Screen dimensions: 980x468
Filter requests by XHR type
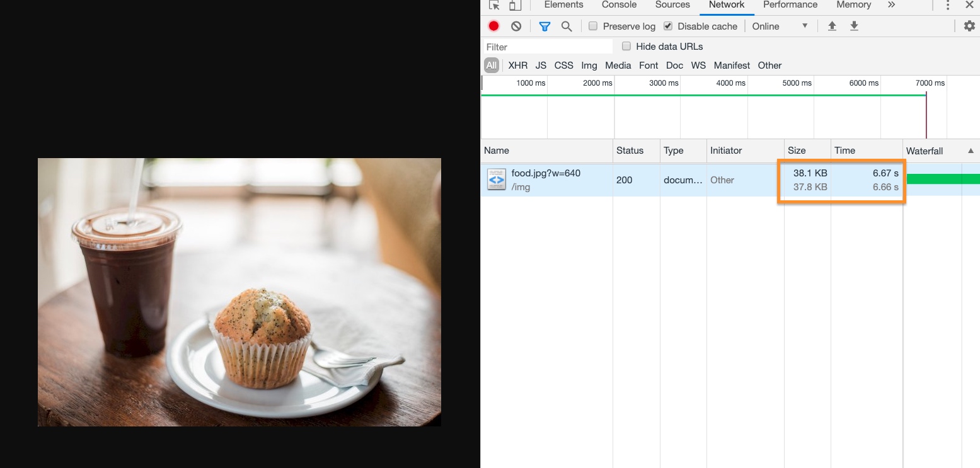[517, 66]
